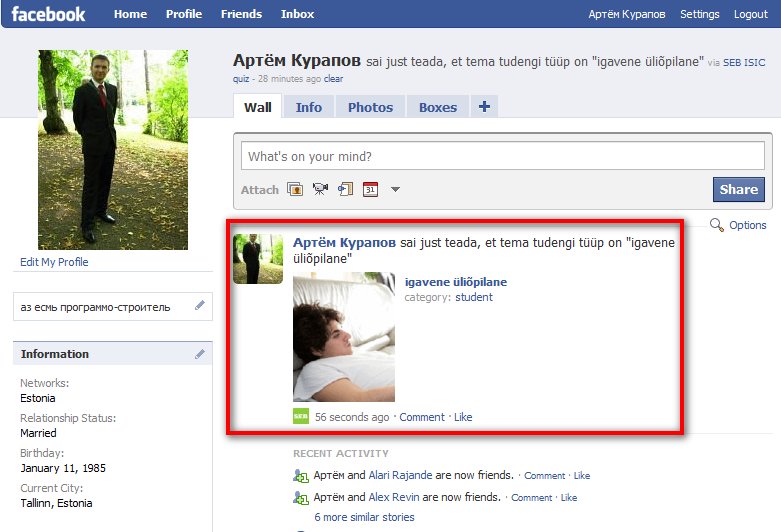
Task: Click the green SEB app icon
Action: click(x=300, y=417)
